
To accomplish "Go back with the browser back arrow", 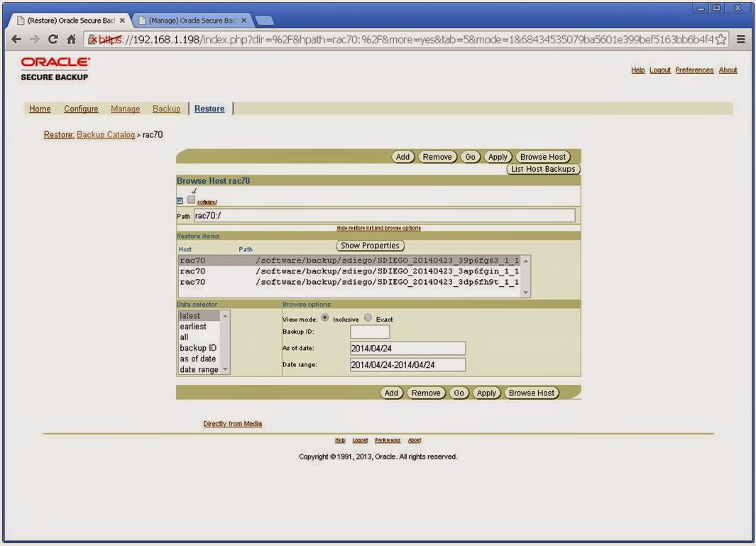I will [16, 40].
